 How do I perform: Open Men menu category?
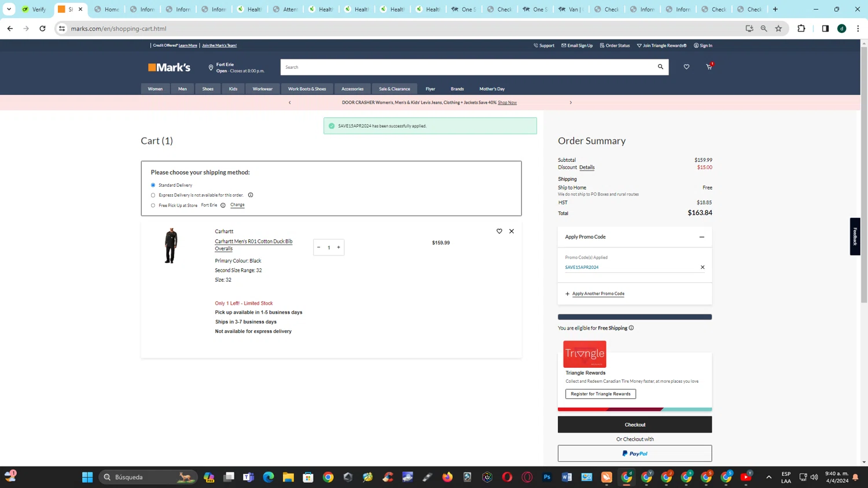click(182, 89)
